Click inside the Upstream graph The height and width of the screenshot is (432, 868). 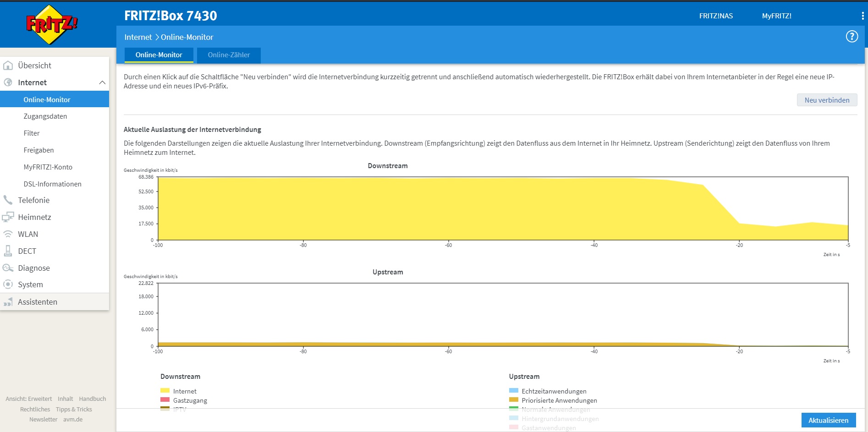tap(503, 315)
